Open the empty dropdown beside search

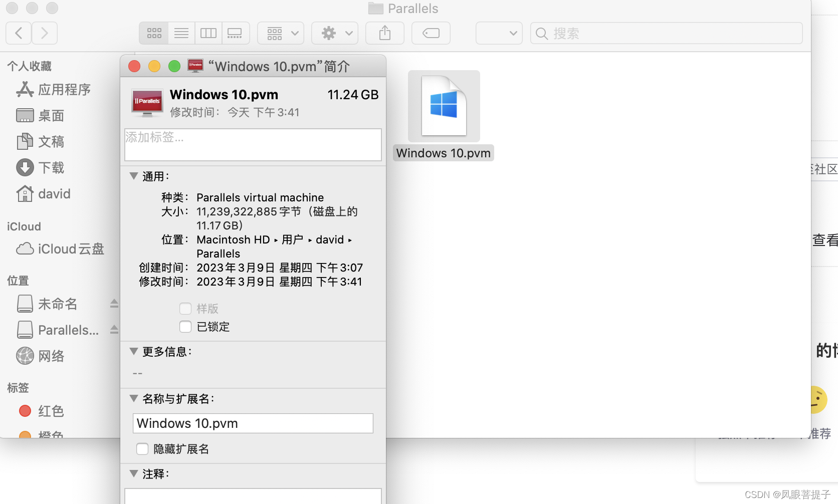pos(499,33)
